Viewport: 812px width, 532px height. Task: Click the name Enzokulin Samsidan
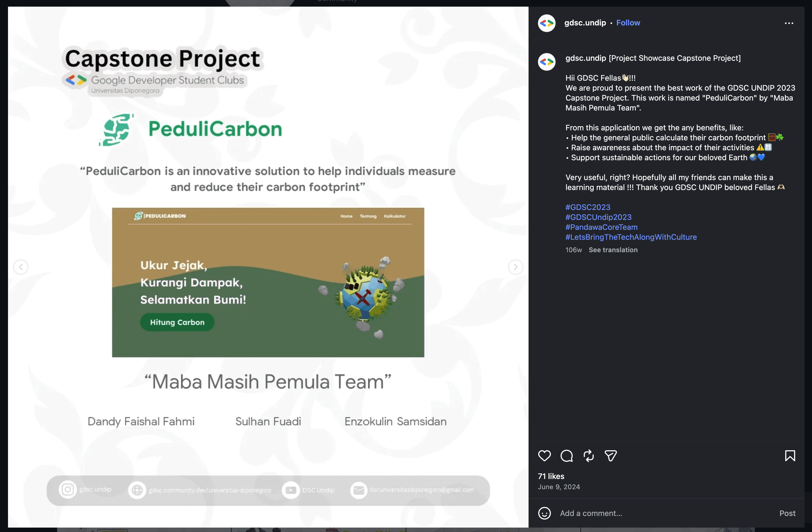(396, 421)
